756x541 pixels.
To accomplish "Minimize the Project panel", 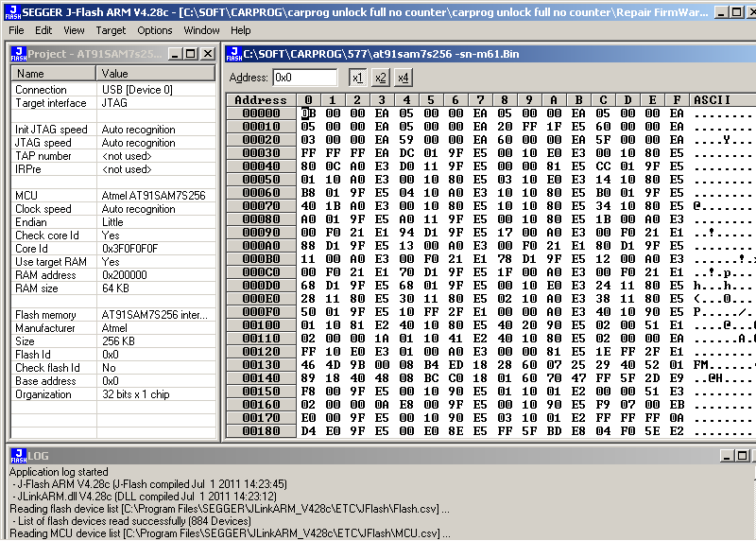I will [176, 54].
